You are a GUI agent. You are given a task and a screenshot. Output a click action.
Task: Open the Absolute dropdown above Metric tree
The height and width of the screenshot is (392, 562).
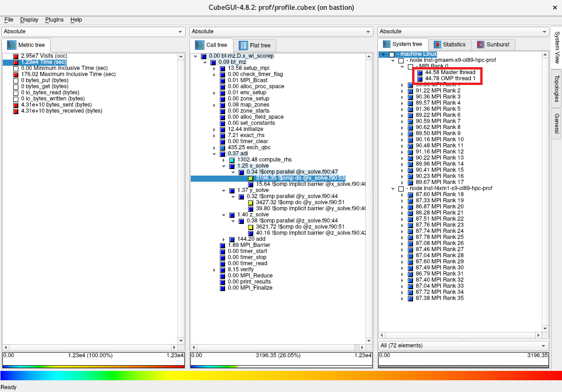point(94,31)
